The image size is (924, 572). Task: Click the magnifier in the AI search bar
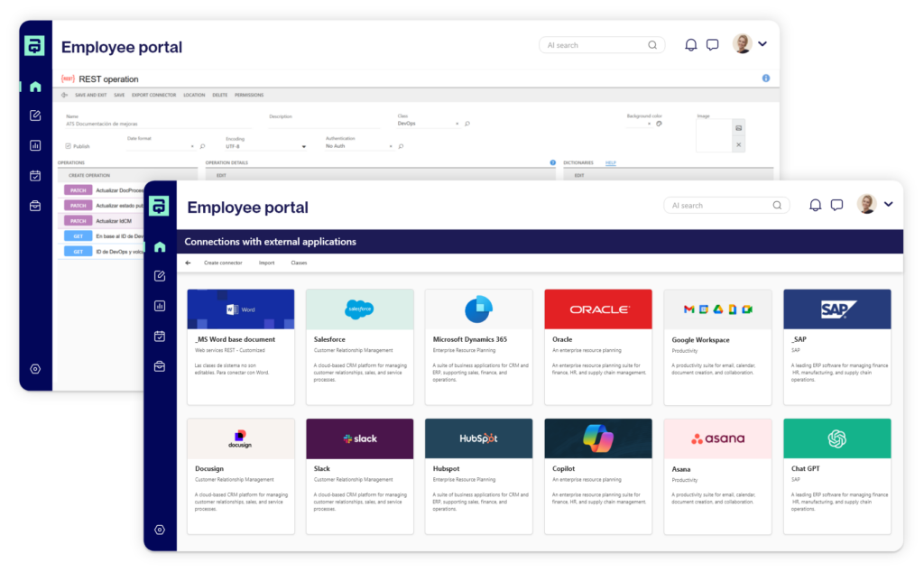(x=777, y=205)
